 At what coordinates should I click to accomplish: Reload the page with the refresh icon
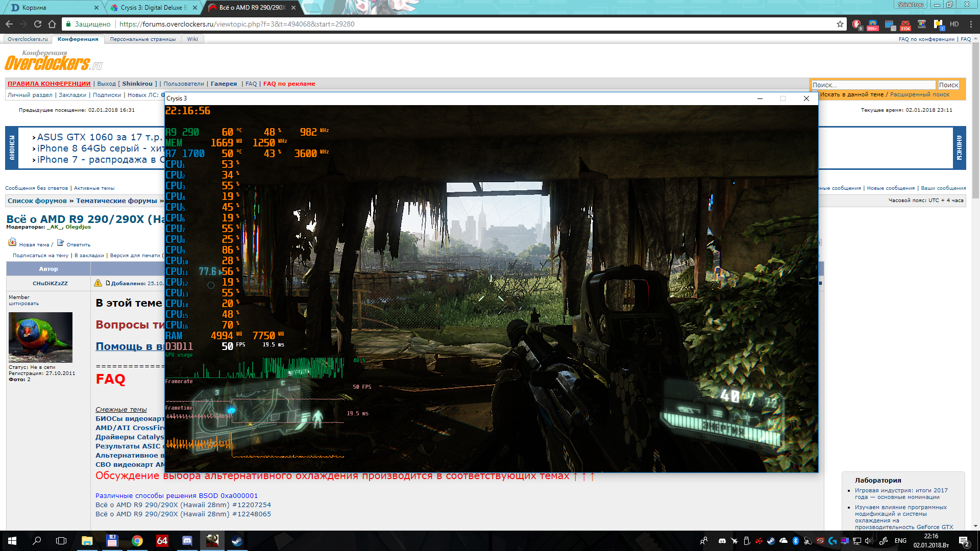click(38, 24)
